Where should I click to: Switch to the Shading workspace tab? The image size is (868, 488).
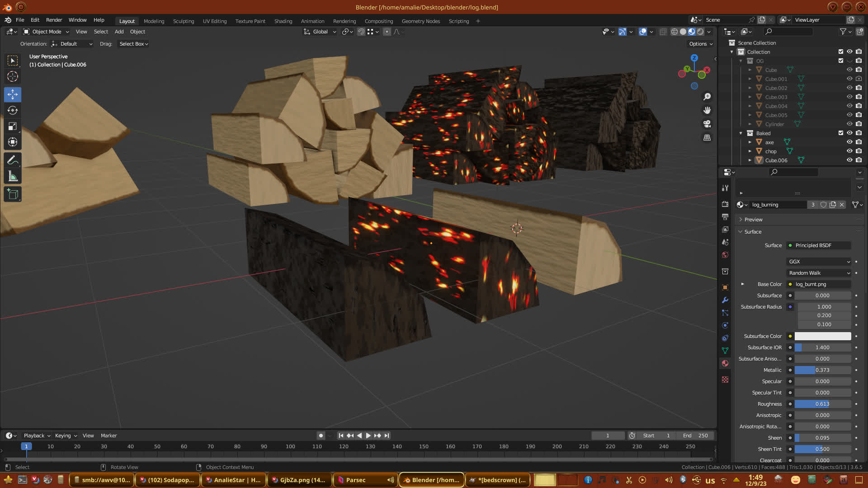pyautogui.click(x=283, y=21)
